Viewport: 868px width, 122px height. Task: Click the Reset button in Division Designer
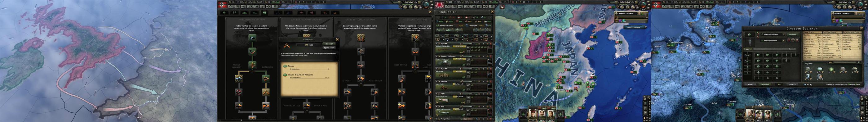click(750, 84)
